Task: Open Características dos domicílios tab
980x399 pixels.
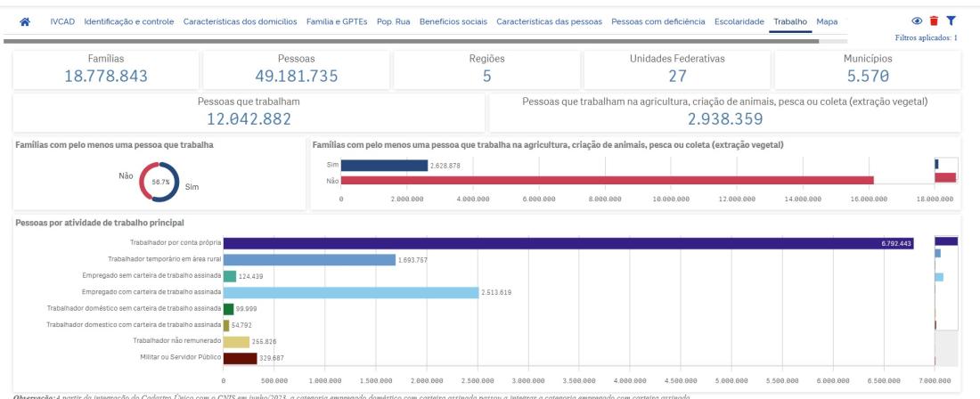Action: click(x=241, y=21)
